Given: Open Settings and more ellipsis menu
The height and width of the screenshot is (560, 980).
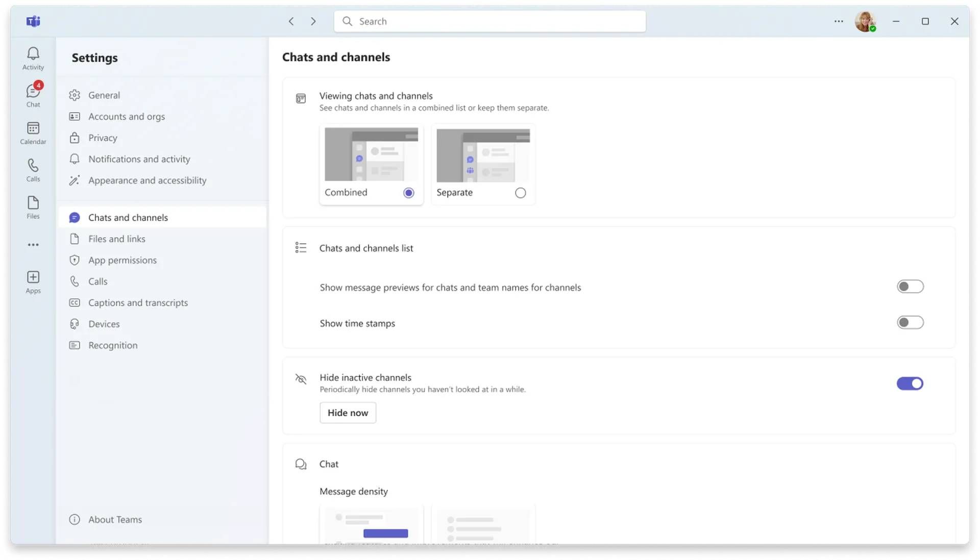Looking at the screenshot, I should 839,21.
